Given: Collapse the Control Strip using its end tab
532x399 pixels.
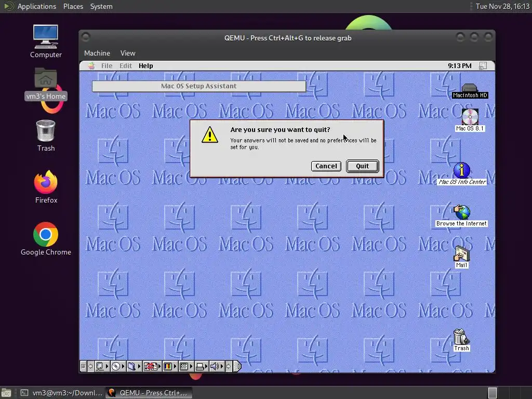Looking at the screenshot, I should [237, 366].
